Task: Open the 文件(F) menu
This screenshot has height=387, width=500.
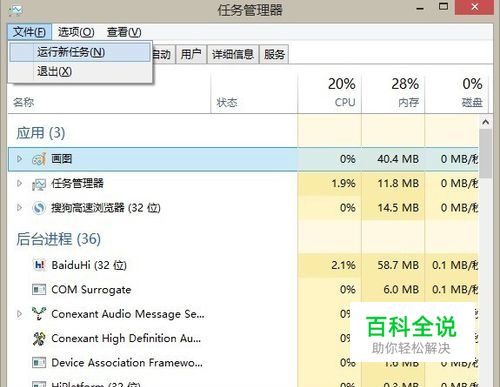Action: click(x=29, y=32)
